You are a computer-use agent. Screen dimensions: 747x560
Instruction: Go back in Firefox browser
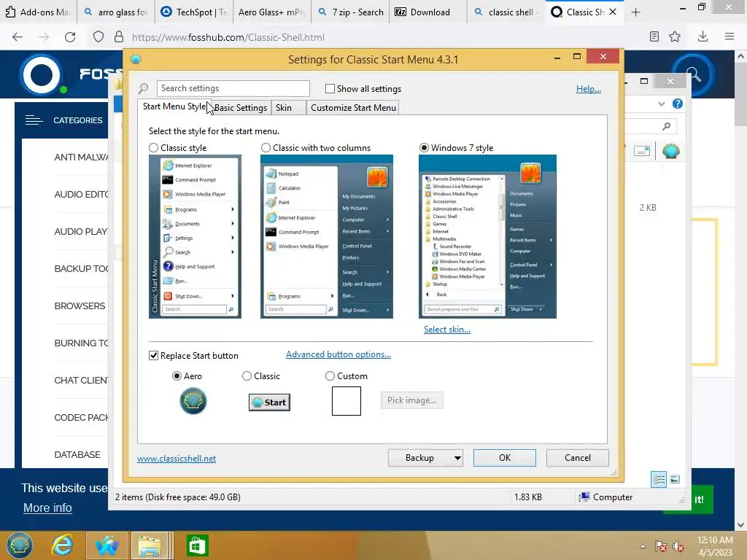[18, 37]
